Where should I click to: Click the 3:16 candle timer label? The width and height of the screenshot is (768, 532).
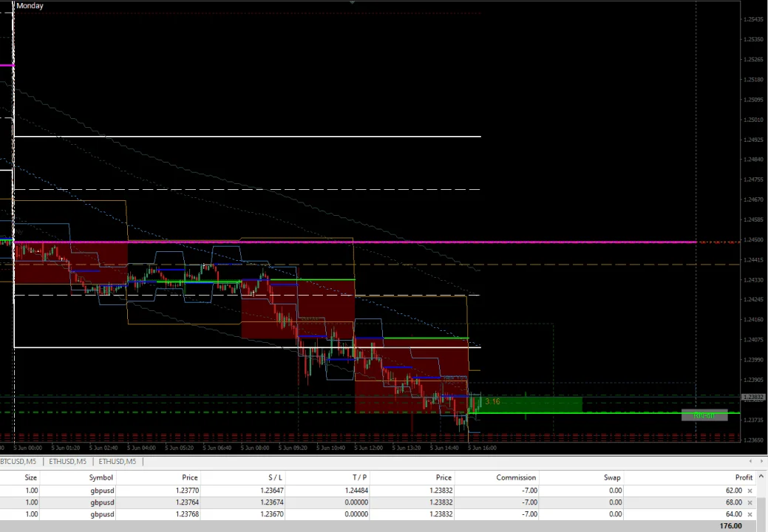(492, 402)
